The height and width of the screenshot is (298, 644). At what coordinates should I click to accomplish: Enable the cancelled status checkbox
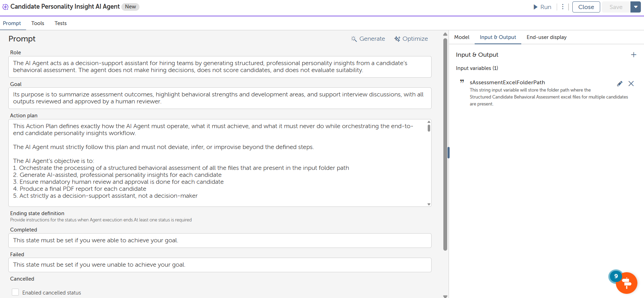click(15, 292)
